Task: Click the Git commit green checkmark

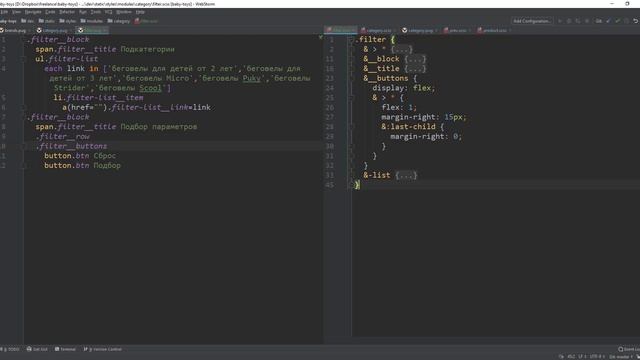Action: pyautogui.click(x=618, y=21)
